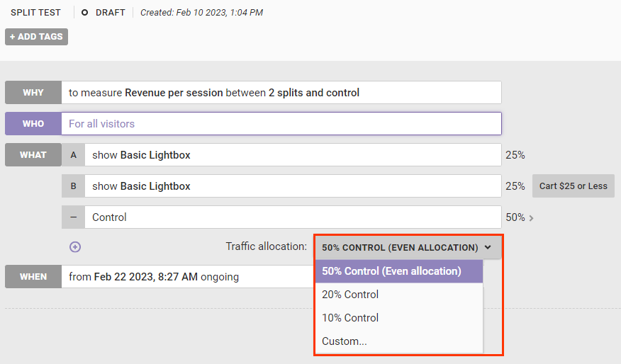Edit the Revenue per session goal field
621x364 pixels.
point(281,93)
